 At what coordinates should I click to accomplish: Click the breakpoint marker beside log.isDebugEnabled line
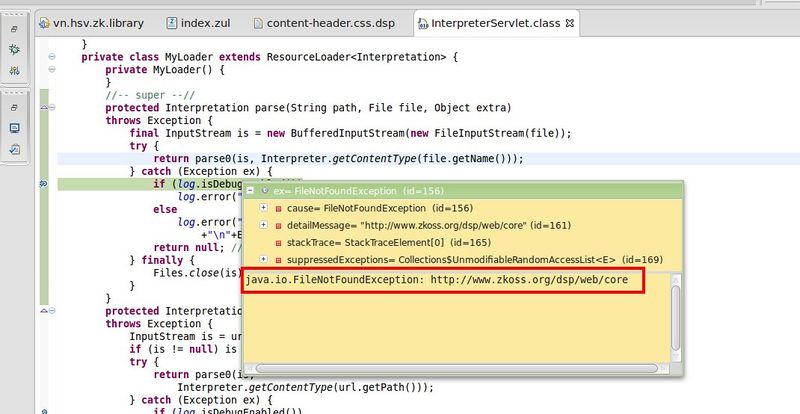pyautogui.click(x=43, y=184)
